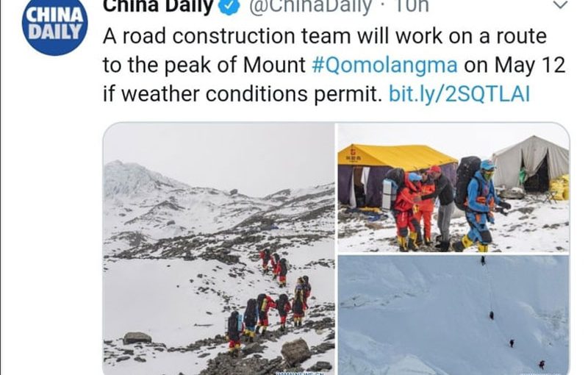Open the #Qomolangma hashtag

point(384,65)
